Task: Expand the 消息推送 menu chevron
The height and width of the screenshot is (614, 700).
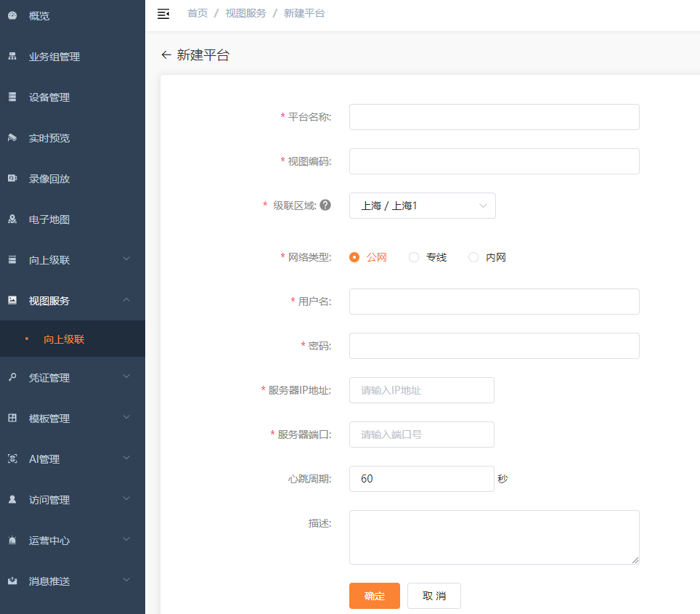Action: click(126, 580)
